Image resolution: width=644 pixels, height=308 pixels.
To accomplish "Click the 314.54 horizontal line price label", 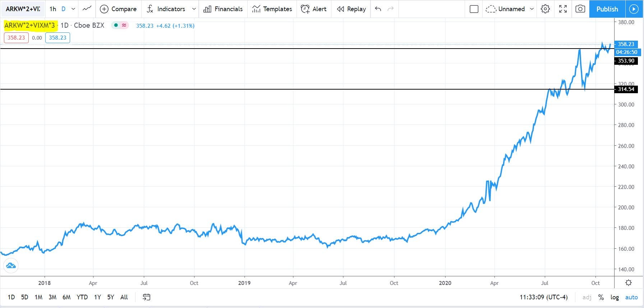I will pyautogui.click(x=626, y=89).
